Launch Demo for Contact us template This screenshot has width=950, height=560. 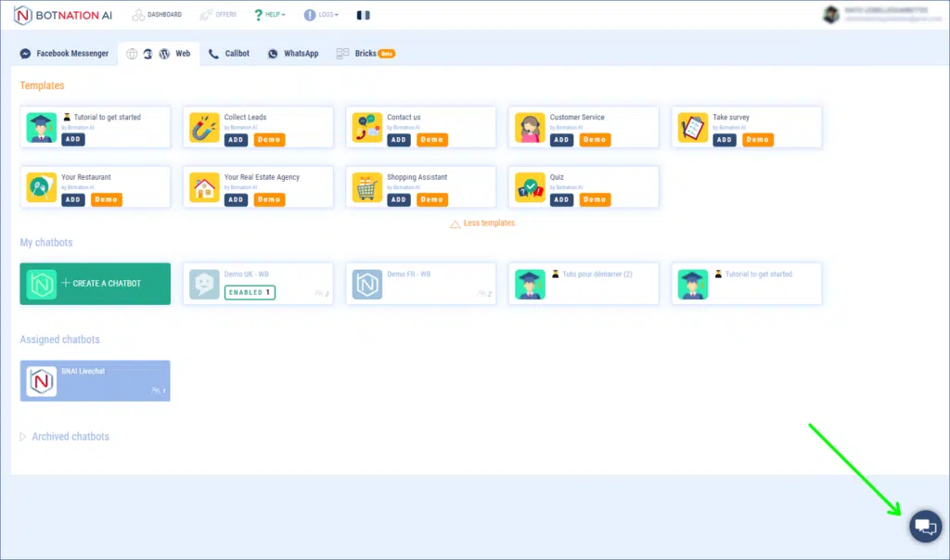pos(431,140)
